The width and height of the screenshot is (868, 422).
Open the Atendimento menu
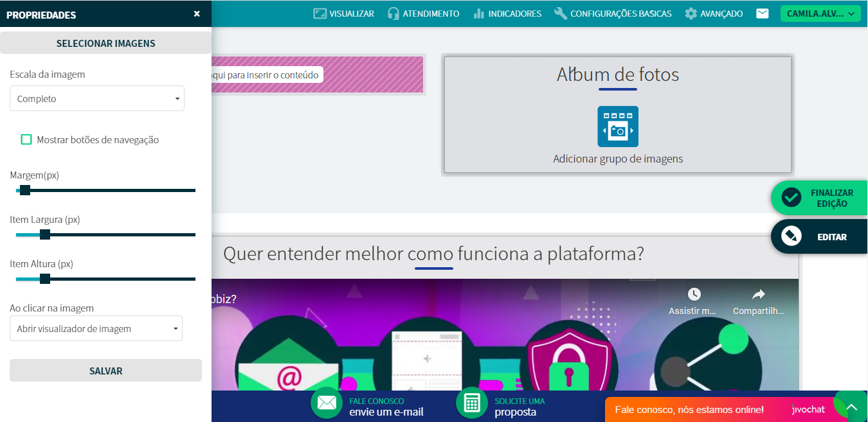point(423,13)
